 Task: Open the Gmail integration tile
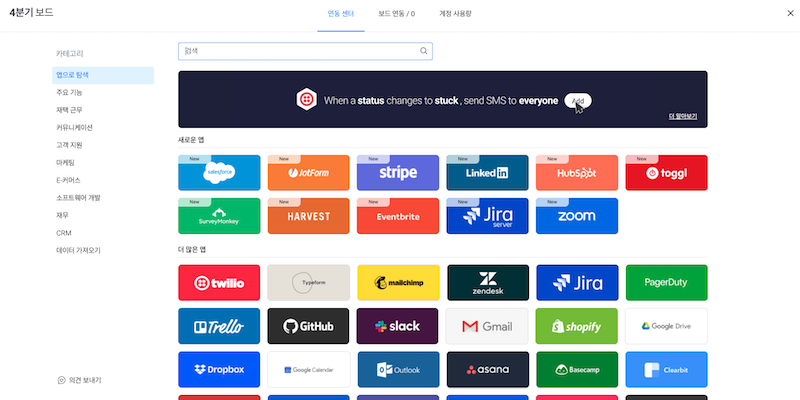[x=487, y=326]
